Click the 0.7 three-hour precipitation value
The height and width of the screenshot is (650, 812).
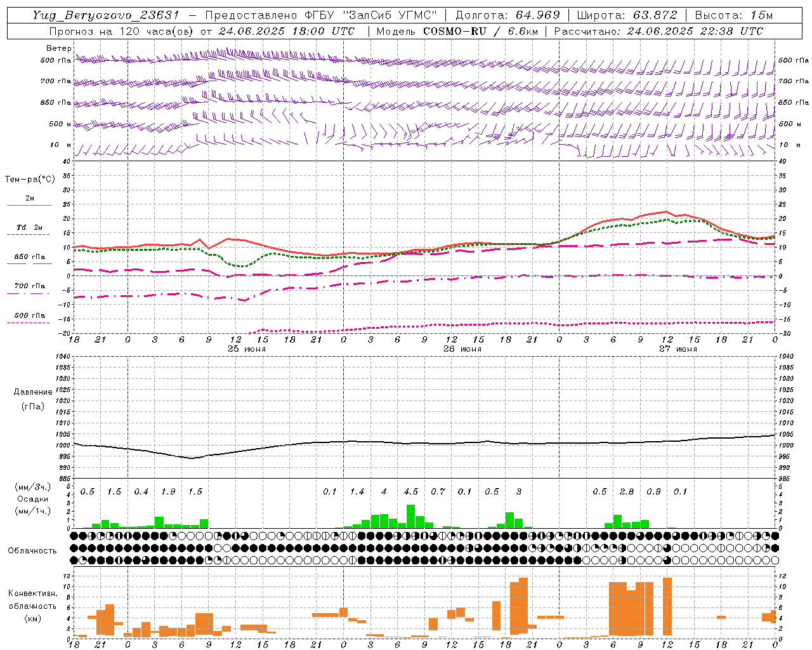coord(438,491)
